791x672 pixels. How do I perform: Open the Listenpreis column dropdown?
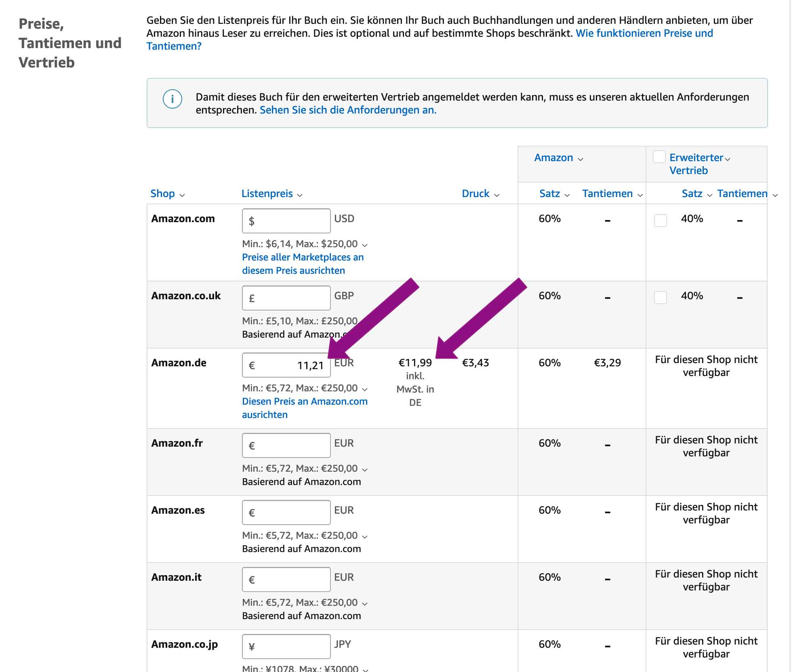click(x=299, y=195)
